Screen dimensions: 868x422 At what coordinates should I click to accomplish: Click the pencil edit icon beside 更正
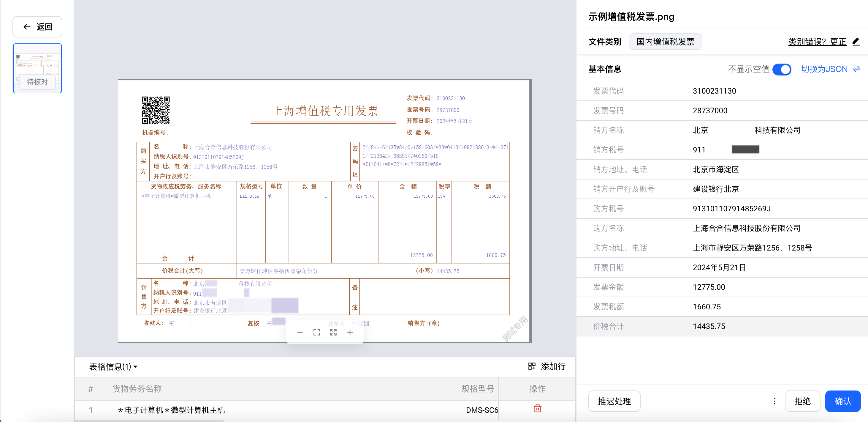[x=856, y=42]
